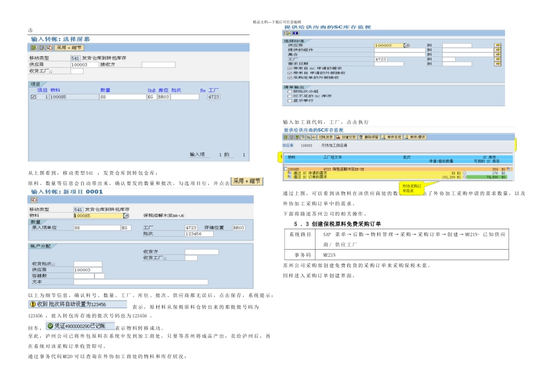
Task: Click second icon in SC monitor result toolbar
Action: click(x=292, y=137)
